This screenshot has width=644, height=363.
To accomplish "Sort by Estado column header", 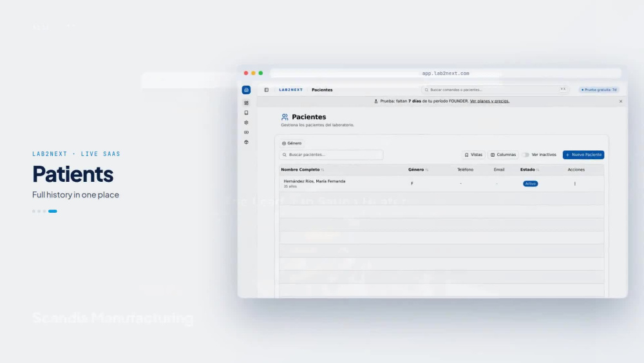I will (x=529, y=170).
